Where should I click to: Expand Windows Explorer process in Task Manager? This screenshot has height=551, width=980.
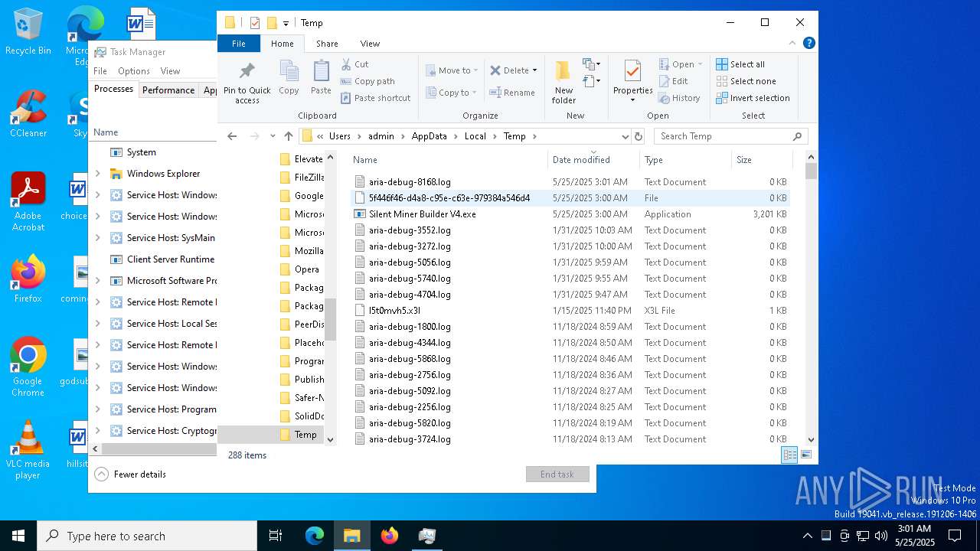point(97,174)
